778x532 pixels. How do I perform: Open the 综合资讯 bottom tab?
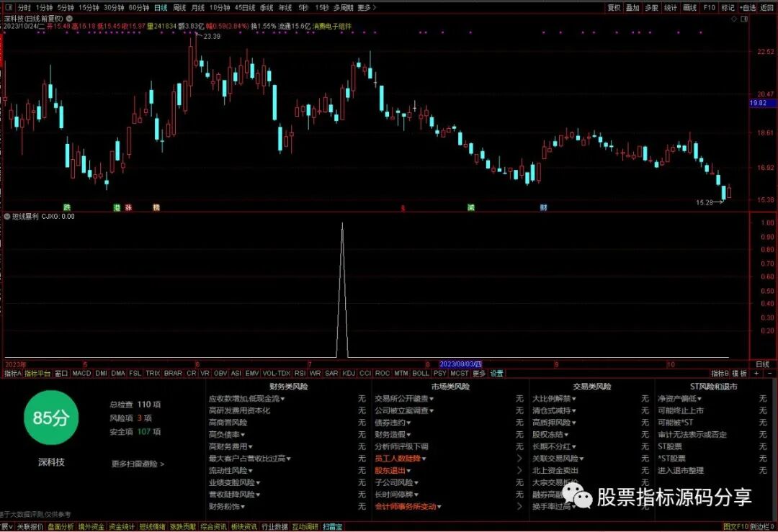point(214,526)
